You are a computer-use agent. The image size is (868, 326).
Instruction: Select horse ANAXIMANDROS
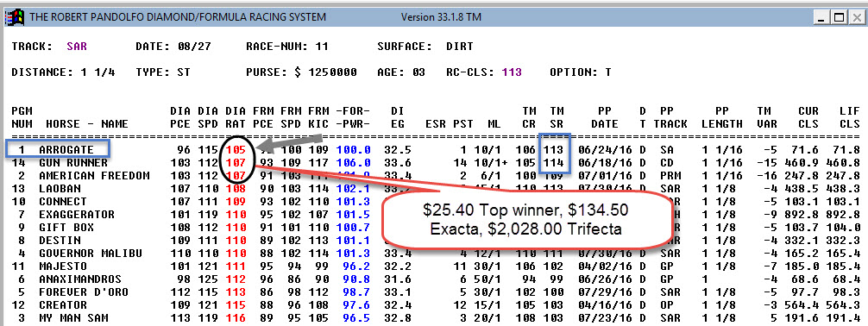(79, 279)
